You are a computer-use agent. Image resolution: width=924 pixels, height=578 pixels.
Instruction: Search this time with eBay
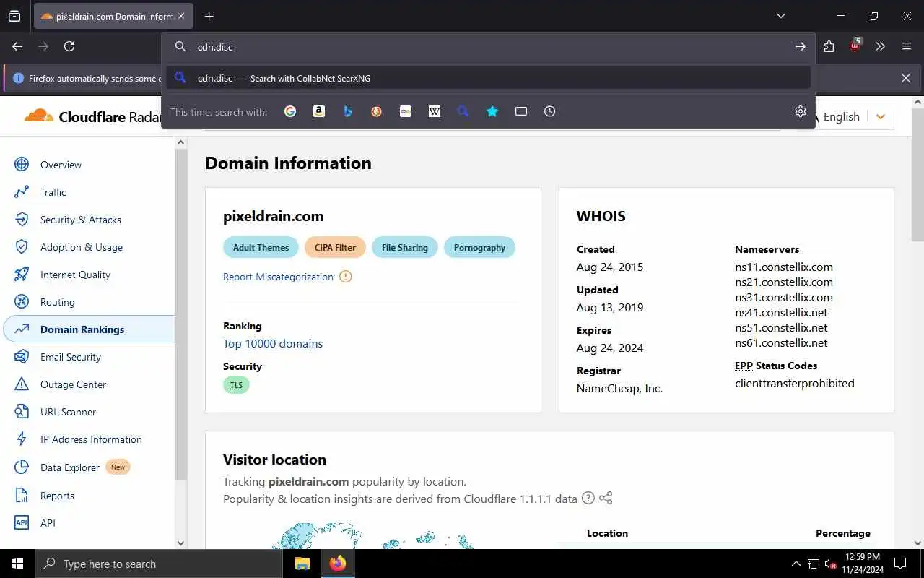click(x=406, y=111)
